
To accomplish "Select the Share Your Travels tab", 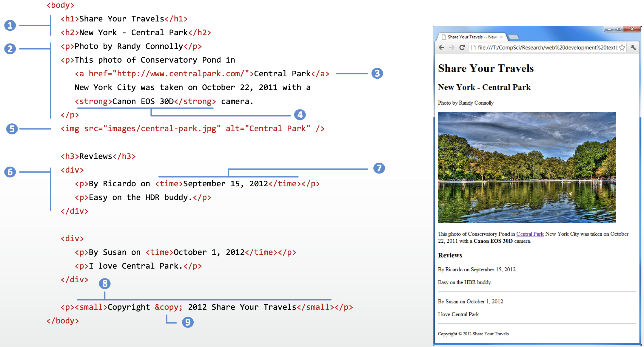I will coord(472,37).
